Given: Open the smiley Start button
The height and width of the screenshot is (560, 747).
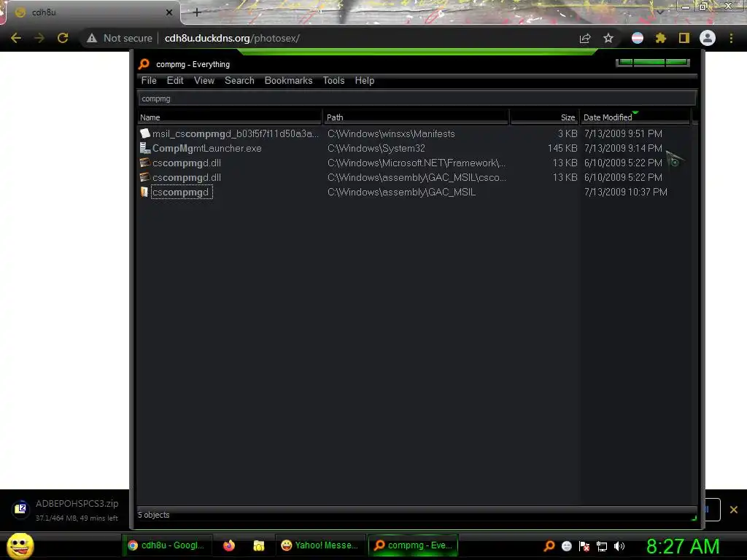Looking at the screenshot, I should coord(20,545).
